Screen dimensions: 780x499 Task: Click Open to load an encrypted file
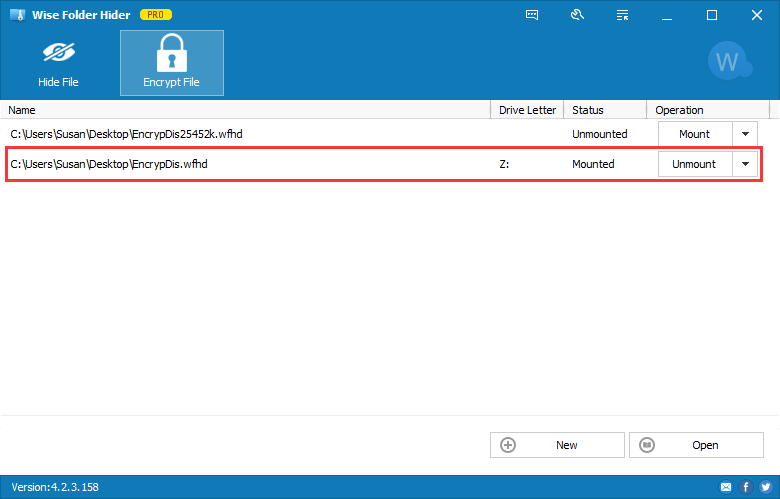[696, 445]
